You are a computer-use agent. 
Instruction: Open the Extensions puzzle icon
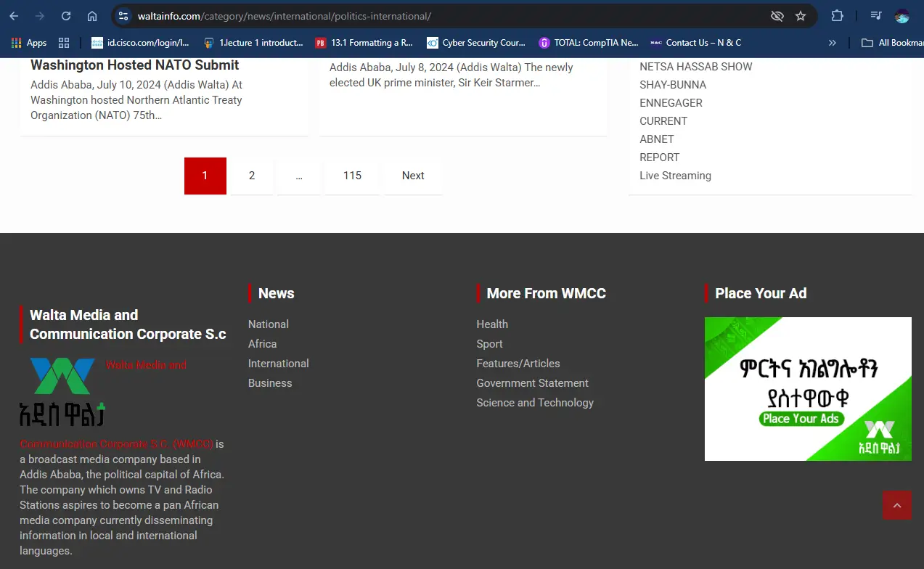[x=838, y=16]
